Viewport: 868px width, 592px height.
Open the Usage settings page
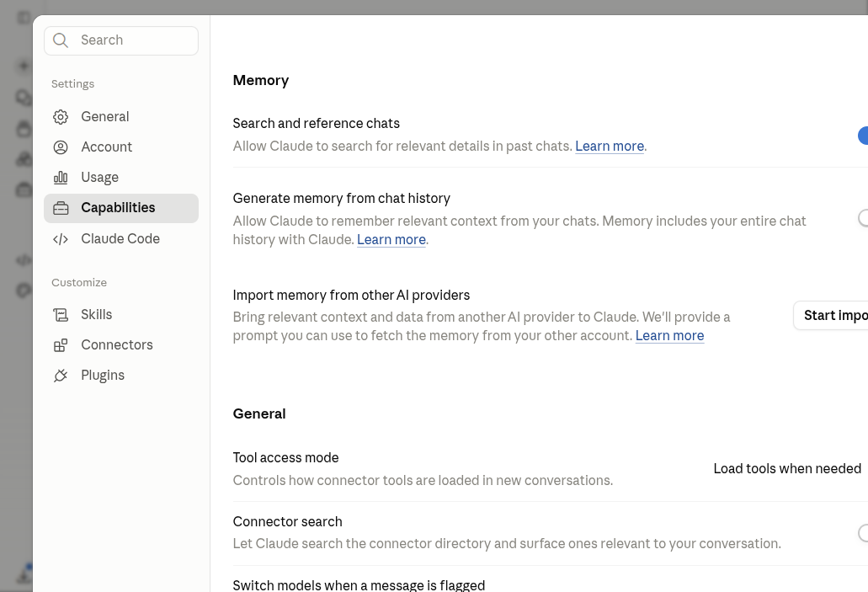121,177
